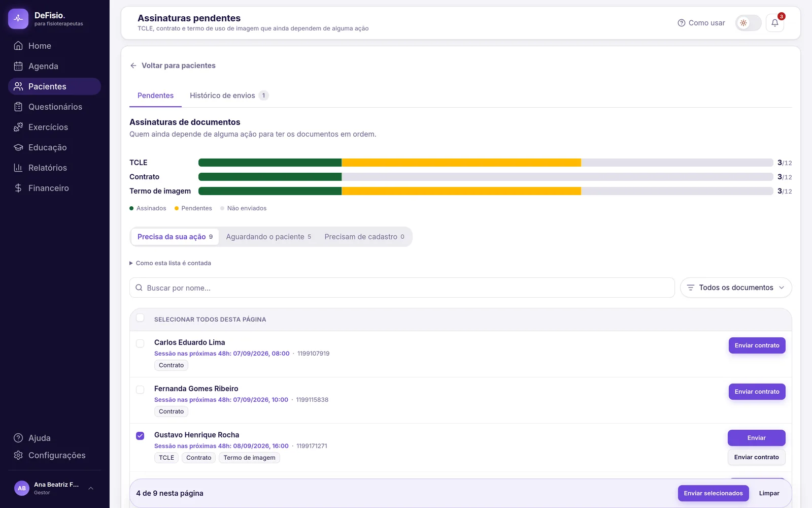812x508 pixels.
Task: Click Termo de imagem tag under Gustavo
Action: click(249, 458)
